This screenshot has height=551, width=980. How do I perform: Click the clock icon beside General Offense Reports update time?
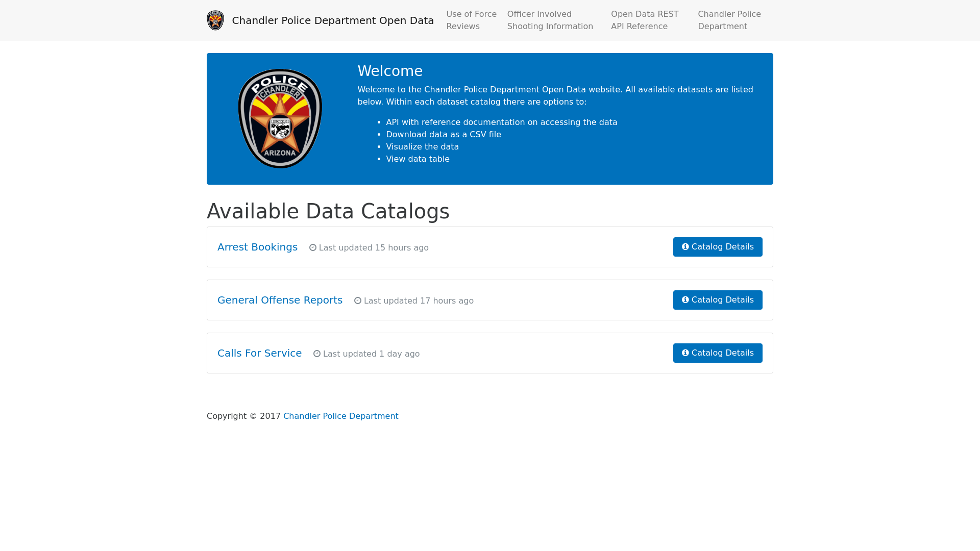point(358,300)
